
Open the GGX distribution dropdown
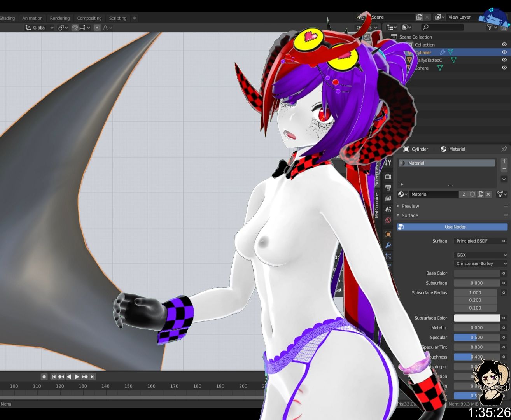tap(481, 255)
